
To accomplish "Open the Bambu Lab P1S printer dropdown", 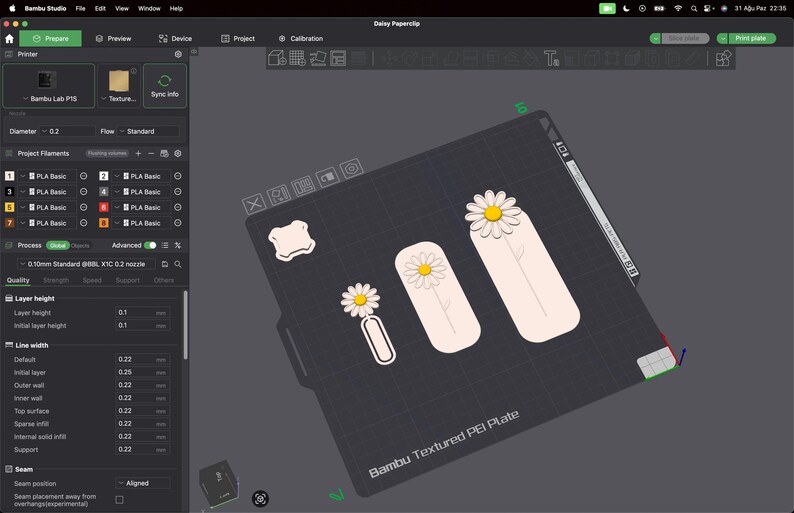I will click(49, 99).
